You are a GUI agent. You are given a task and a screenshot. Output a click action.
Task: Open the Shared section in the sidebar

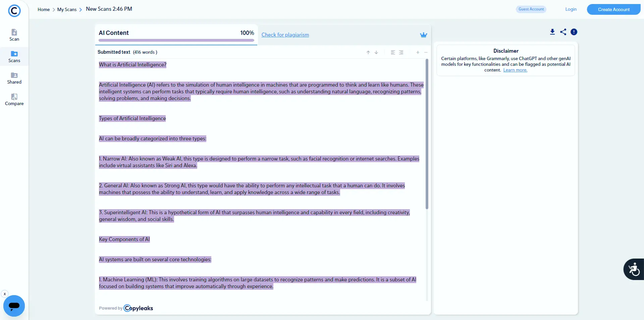click(14, 78)
